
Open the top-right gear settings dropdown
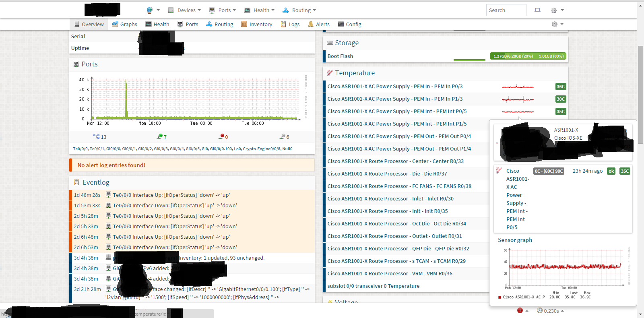[x=557, y=10]
